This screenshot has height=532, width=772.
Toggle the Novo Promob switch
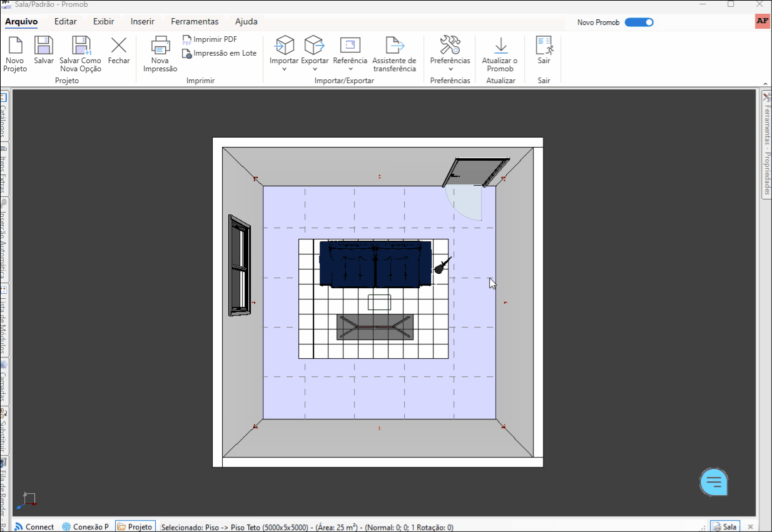pos(639,22)
